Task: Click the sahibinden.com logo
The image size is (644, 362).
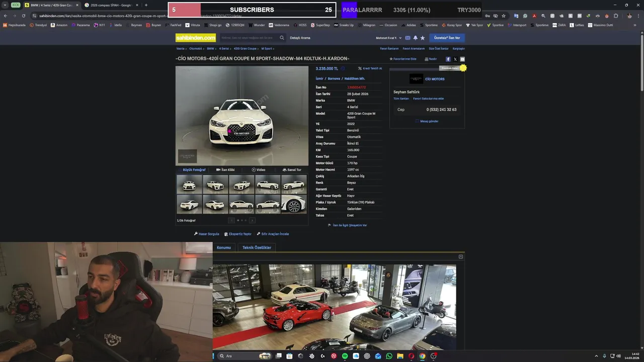Action: [x=196, y=38]
